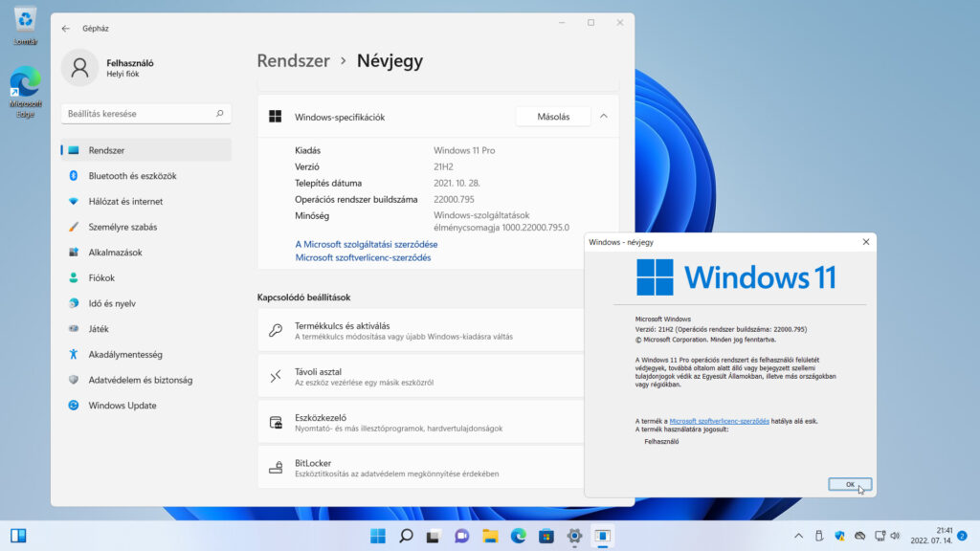Open the Microsoft Edge desktop shortcut
Image resolution: width=980 pixels, height=551 pixels.
pyautogui.click(x=25, y=91)
